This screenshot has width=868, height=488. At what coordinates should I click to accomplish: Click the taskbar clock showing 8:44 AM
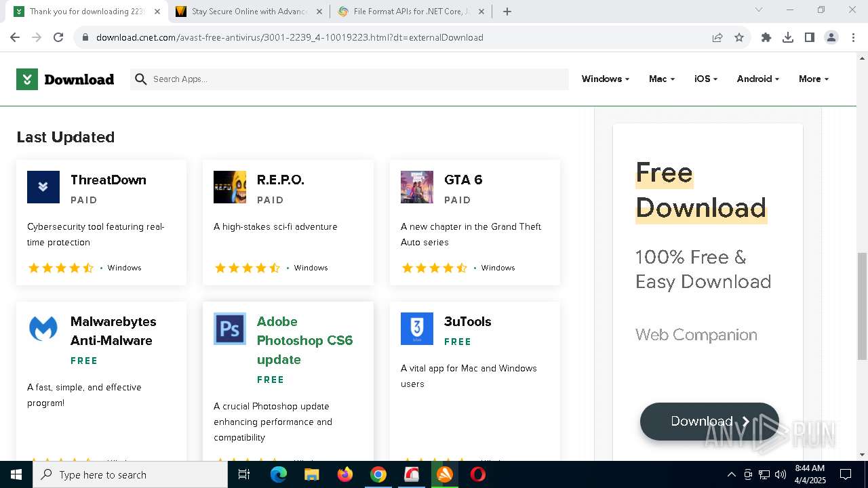(x=810, y=474)
